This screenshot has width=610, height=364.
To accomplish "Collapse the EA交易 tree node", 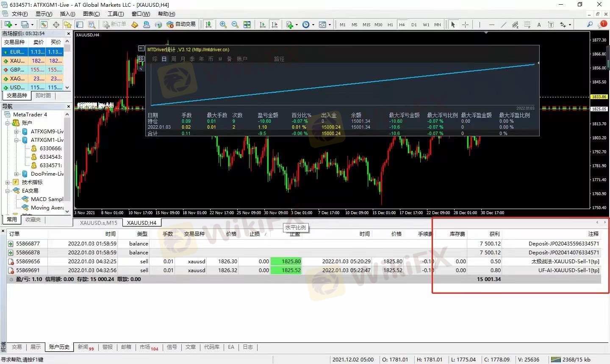I will [8, 191].
